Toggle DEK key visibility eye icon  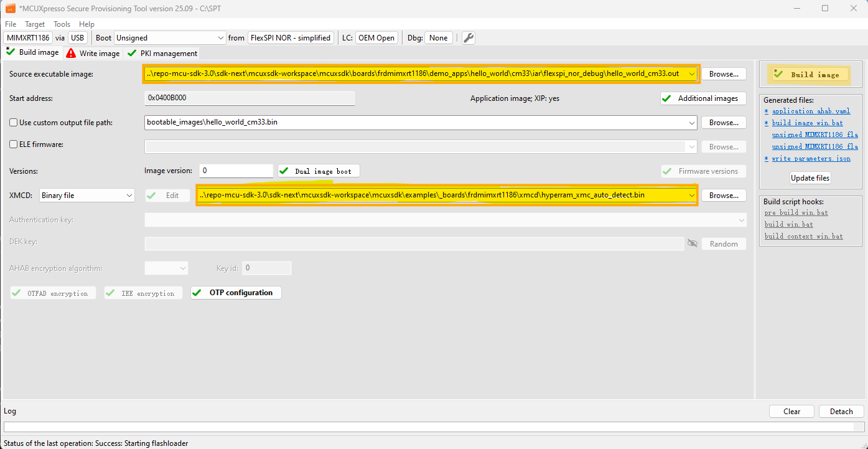(692, 243)
